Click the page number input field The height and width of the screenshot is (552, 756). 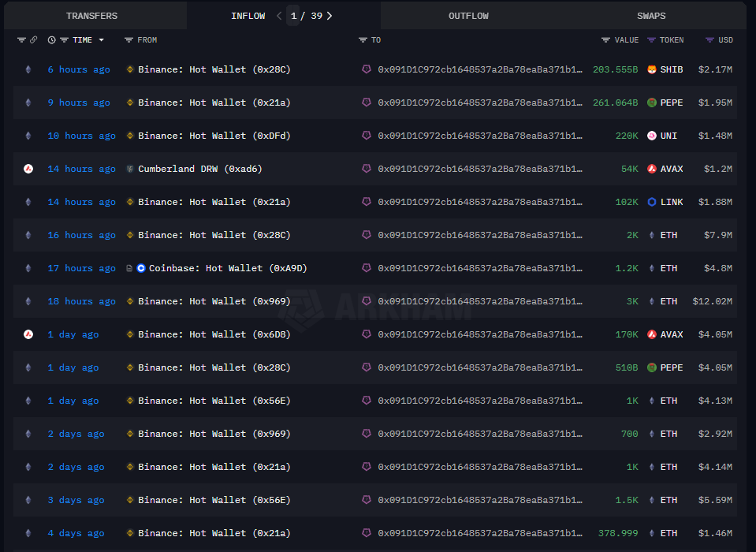pos(294,16)
